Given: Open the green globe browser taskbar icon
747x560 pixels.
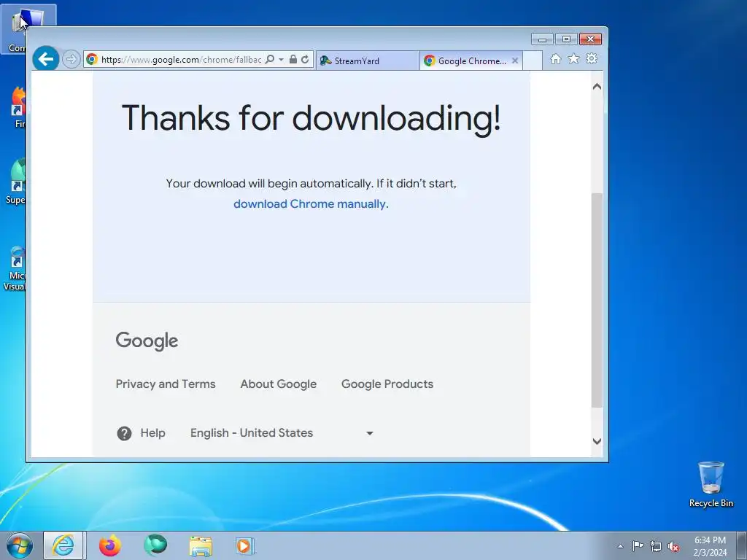Looking at the screenshot, I should coord(155,545).
